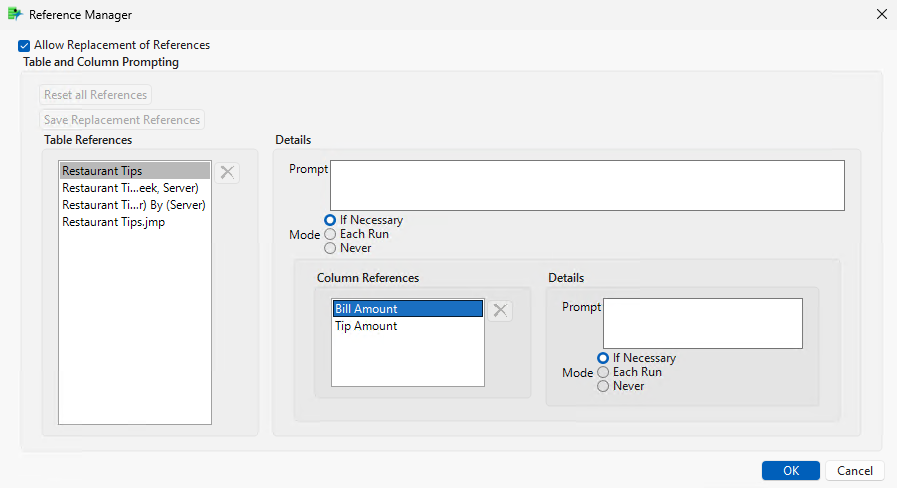Click the Reference Manager app icon in title bar
This screenshot has width=897, height=488.
(x=14, y=14)
